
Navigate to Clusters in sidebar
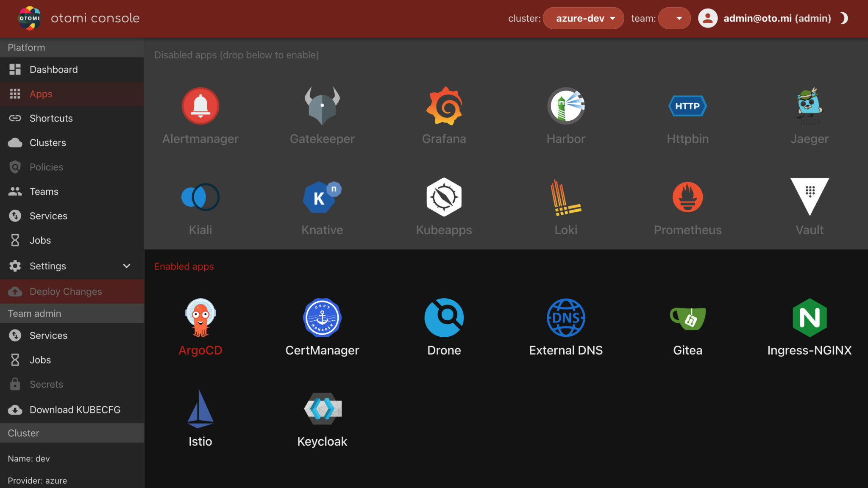[x=72, y=143]
